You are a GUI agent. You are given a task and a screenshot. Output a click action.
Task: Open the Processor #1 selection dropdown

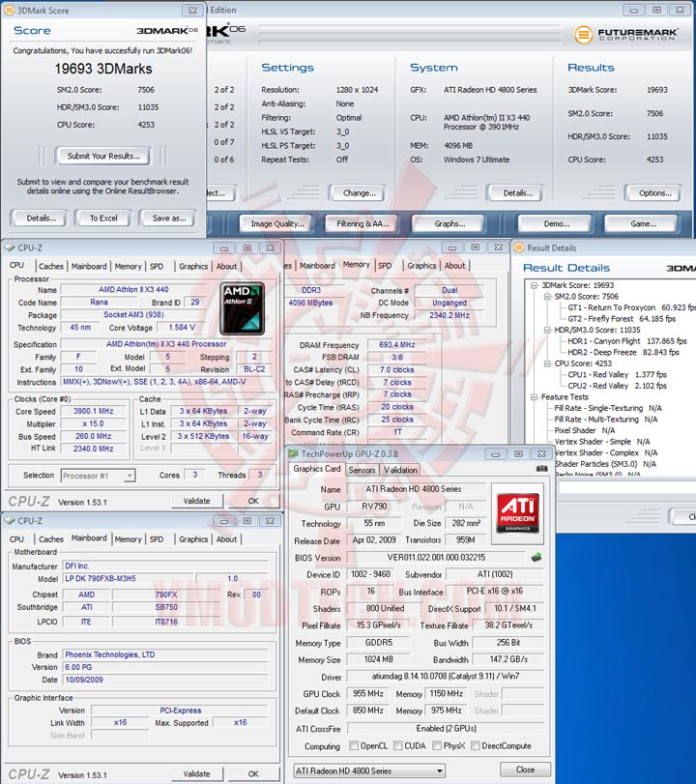[98, 476]
